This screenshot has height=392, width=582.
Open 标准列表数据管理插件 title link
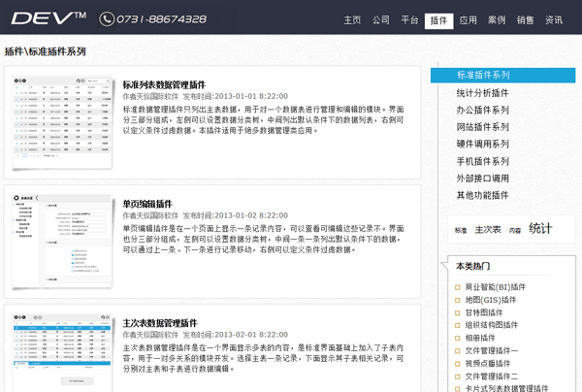tap(164, 84)
